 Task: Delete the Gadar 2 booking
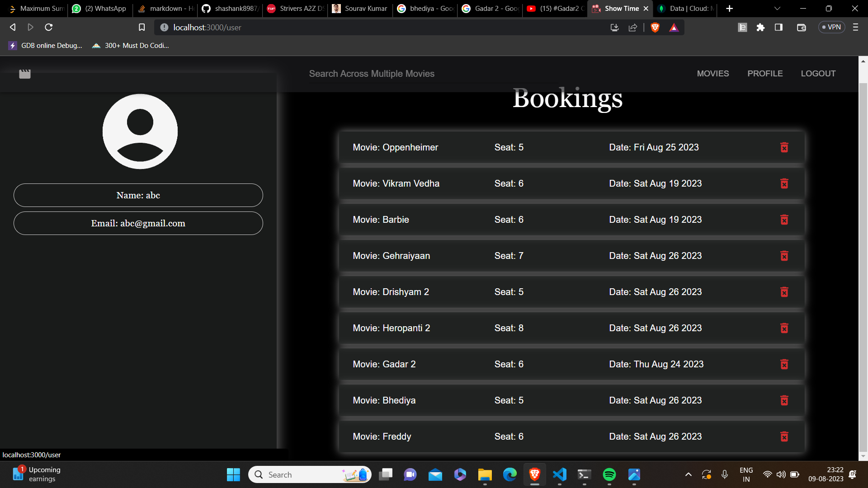point(784,364)
